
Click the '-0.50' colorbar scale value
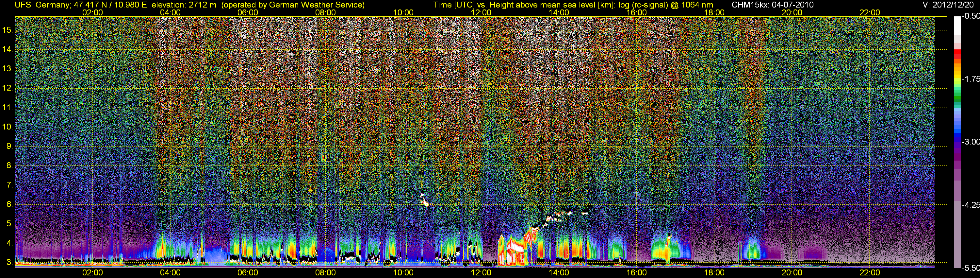971,16
